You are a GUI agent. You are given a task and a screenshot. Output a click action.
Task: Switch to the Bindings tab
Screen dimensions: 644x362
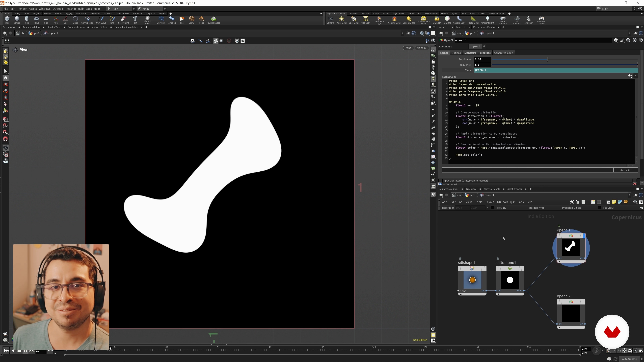[x=485, y=53]
